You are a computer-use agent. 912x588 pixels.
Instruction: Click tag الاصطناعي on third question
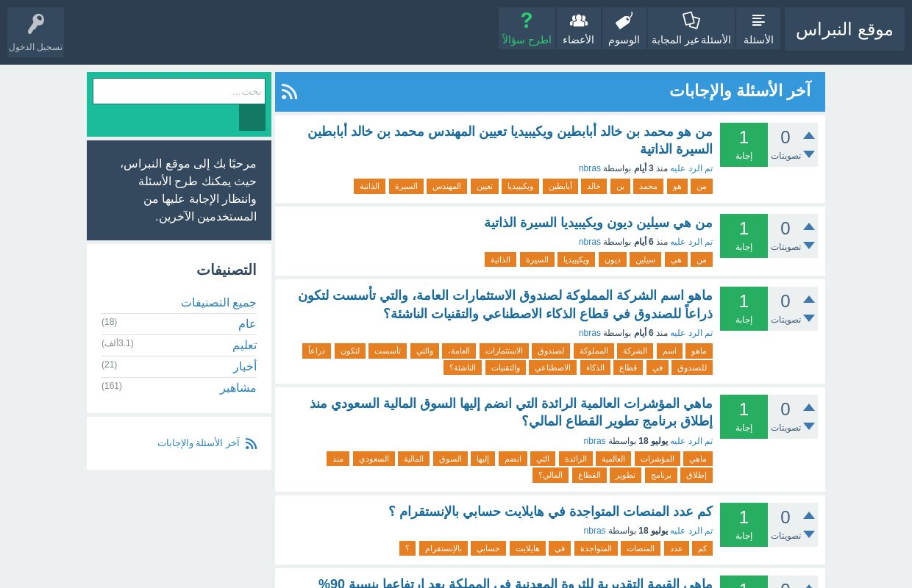pos(552,367)
